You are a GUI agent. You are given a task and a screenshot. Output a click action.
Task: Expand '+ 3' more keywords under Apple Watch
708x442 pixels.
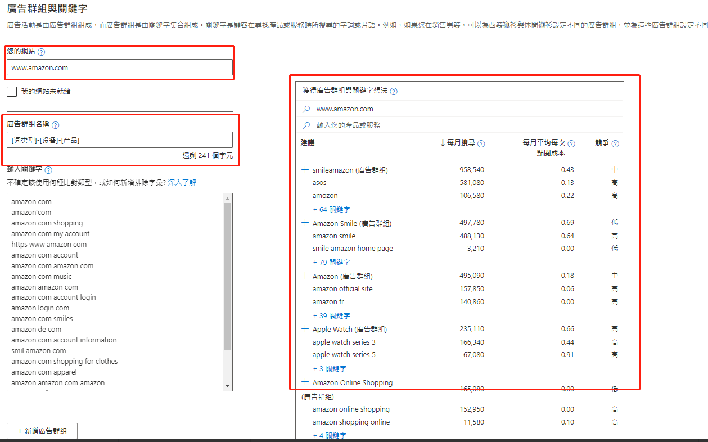[x=330, y=368]
